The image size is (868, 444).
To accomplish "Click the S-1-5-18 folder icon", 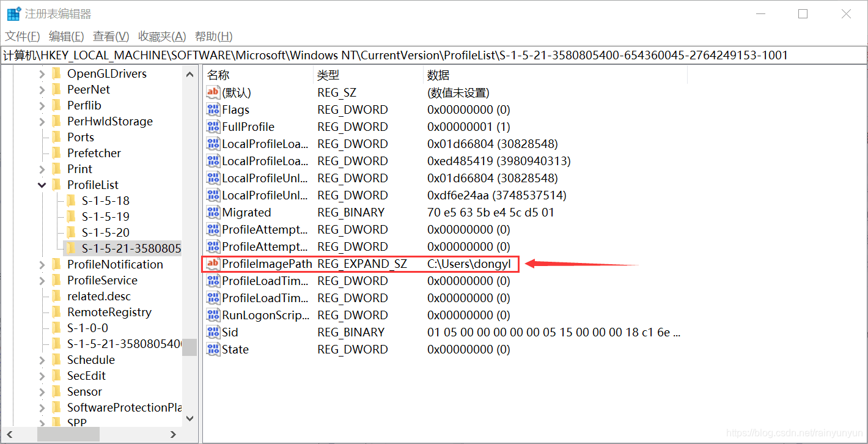I will tap(72, 201).
